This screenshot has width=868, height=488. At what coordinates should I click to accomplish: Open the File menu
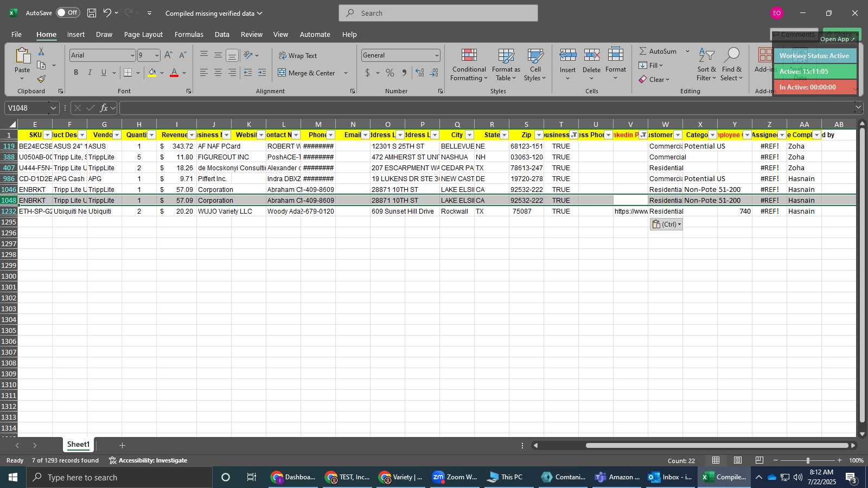point(16,34)
